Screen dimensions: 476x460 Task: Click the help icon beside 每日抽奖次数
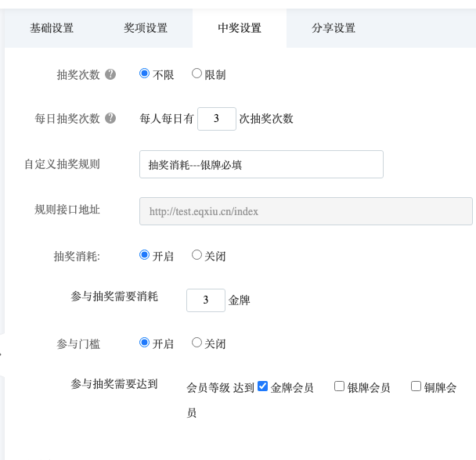[x=110, y=118]
